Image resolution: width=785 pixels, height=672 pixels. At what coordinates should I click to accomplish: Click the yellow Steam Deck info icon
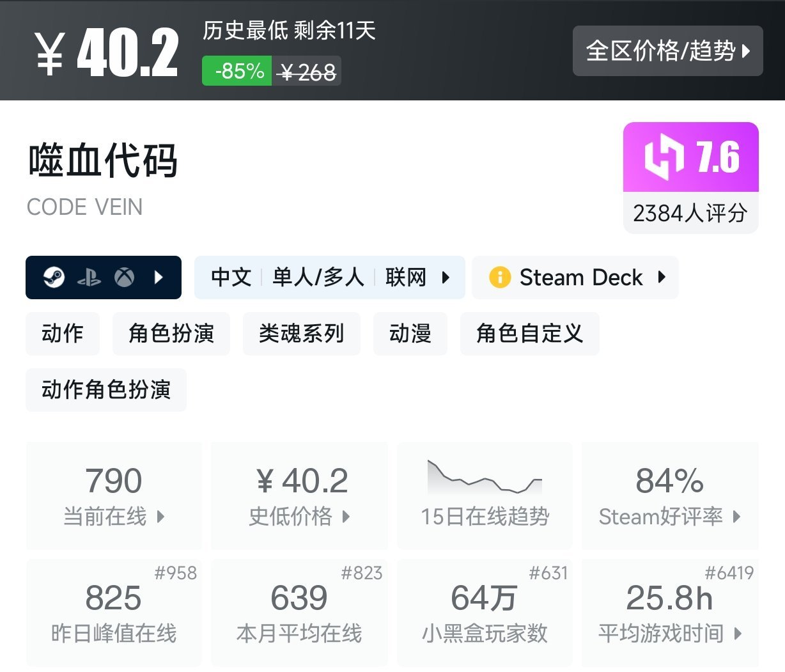tap(499, 277)
